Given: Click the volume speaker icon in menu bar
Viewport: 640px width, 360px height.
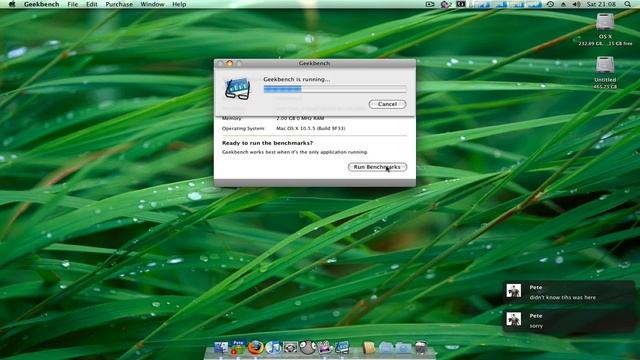Looking at the screenshot, I should tap(576, 4).
